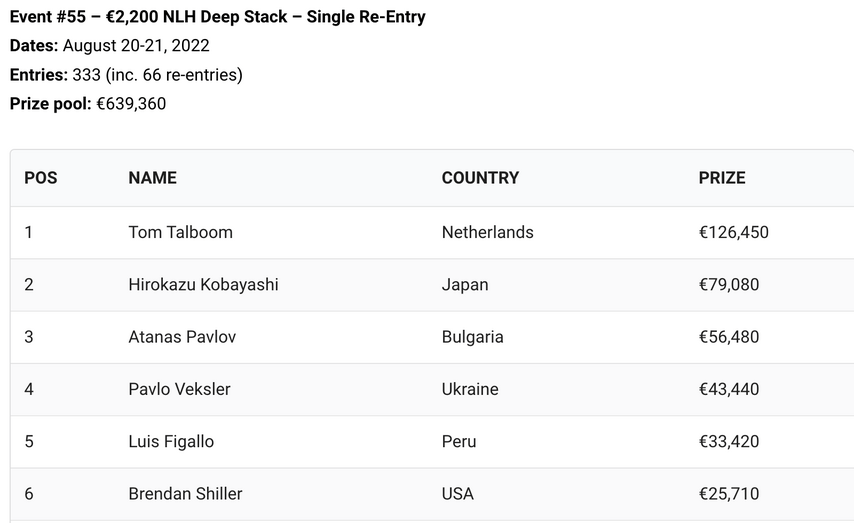Viewport: 854px width, 523px height.
Task: Click the PRIZE column header
Action: (x=722, y=178)
